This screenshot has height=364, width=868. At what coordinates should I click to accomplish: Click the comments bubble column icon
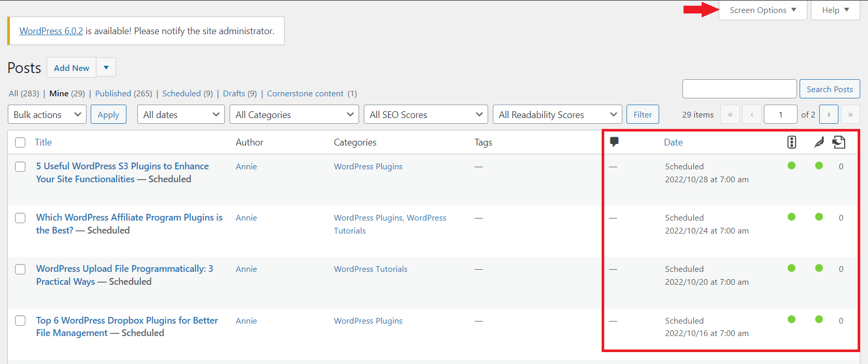click(614, 142)
